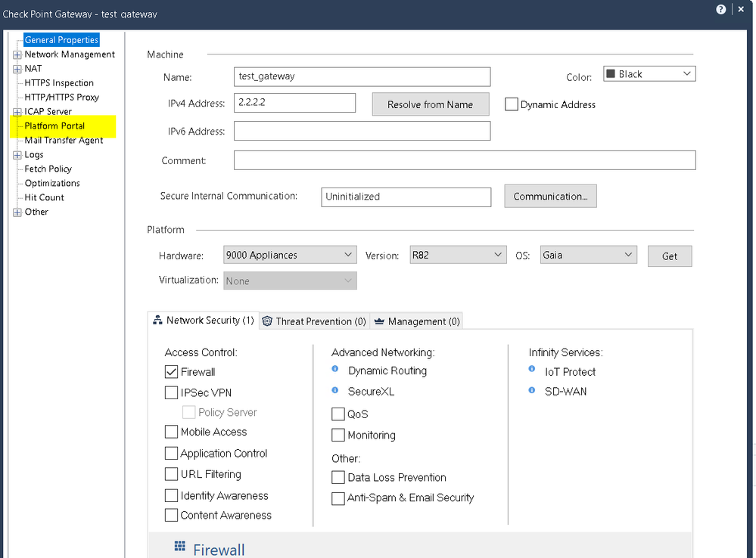Viewport: 756px width, 558px height.
Task: Enable Data Loss Prevention checkbox
Action: (x=338, y=478)
